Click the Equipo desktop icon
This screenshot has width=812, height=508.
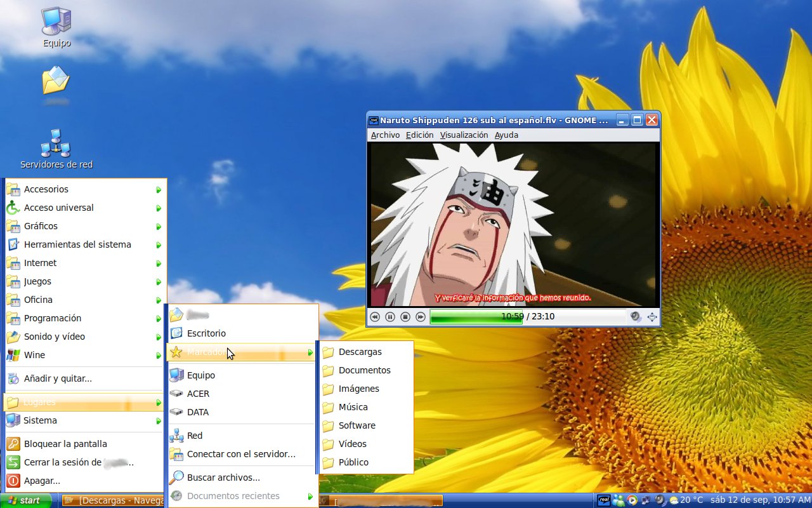[x=56, y=27]
